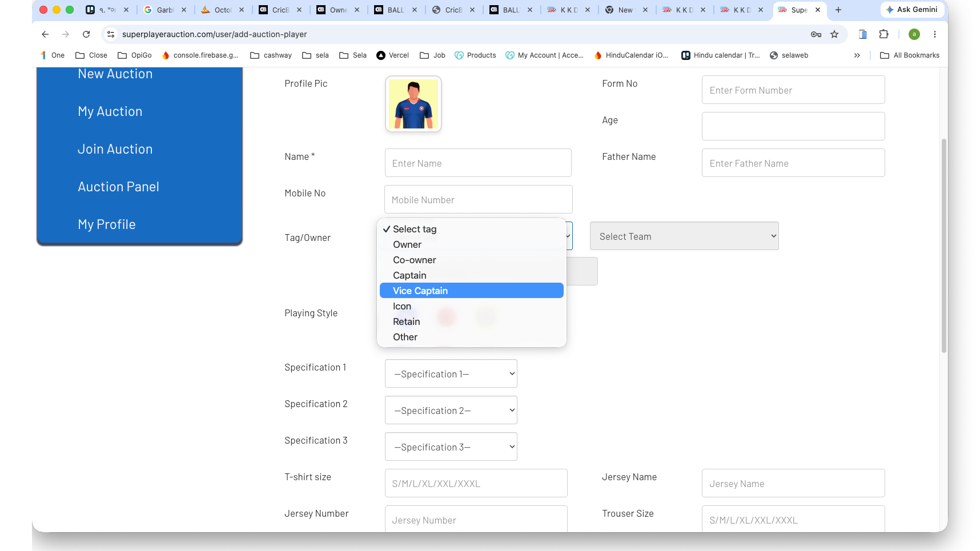Open My Profile in the sidebar
The width and height of the screenshot is (980, 551).
click(x=107, y=224)
